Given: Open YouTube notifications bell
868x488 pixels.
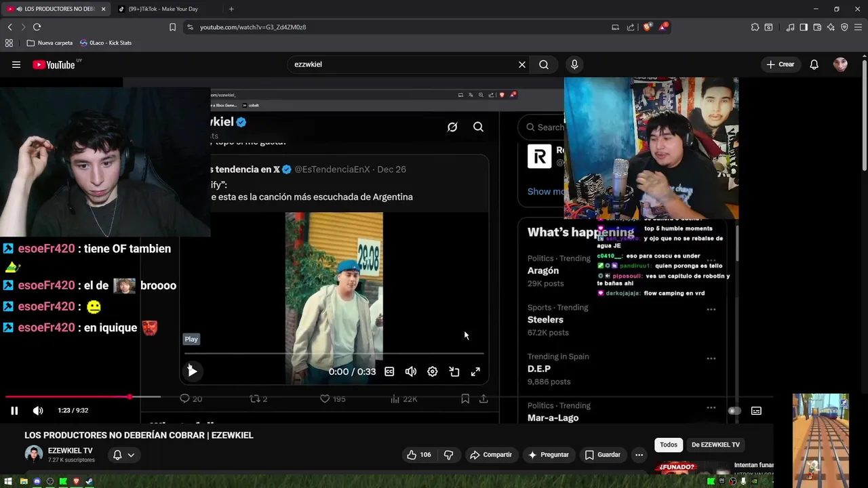Looking at the screenshot, I should [x=814, y=64].
